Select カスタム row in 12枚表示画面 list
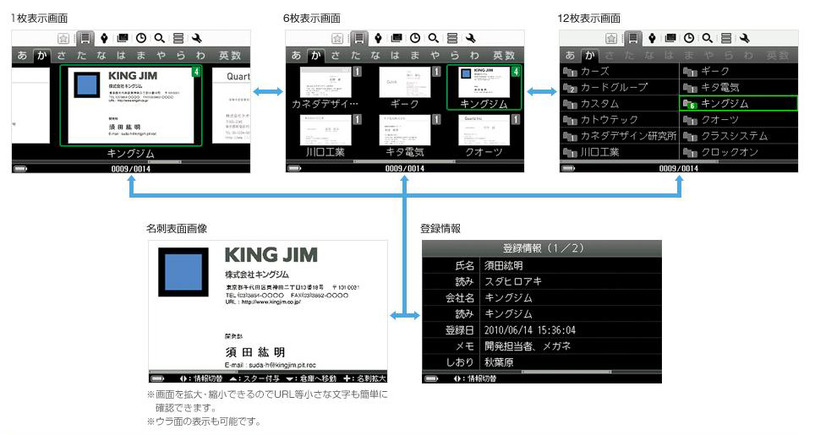Image resolution: width=826 pixels, height=435 pixels. coord(620,104)
